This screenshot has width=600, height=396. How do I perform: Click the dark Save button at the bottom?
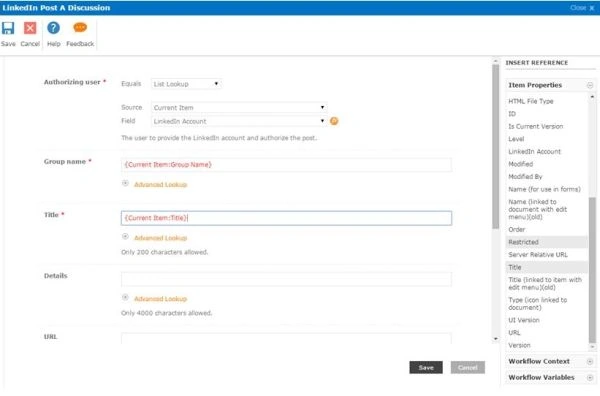click(426, 367)
